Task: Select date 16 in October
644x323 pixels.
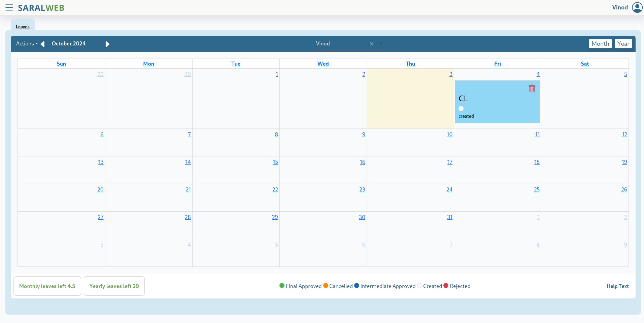Action: (x=362, y=162)
